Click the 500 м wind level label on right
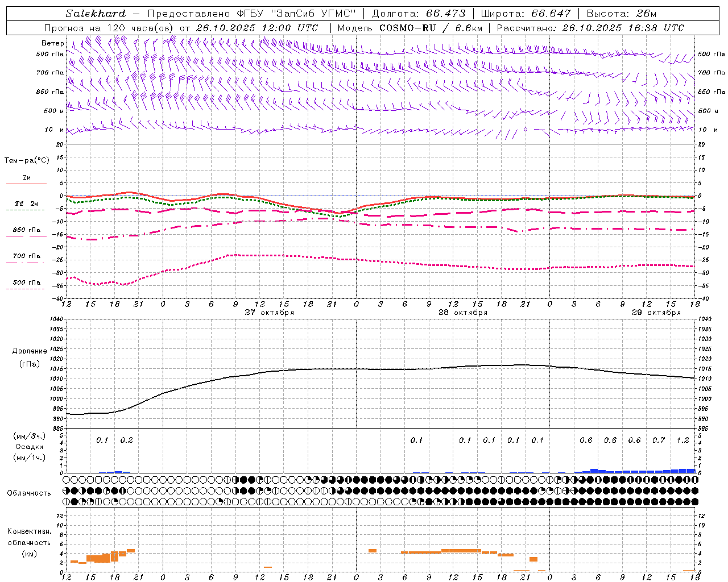 (x=708, y=111)
